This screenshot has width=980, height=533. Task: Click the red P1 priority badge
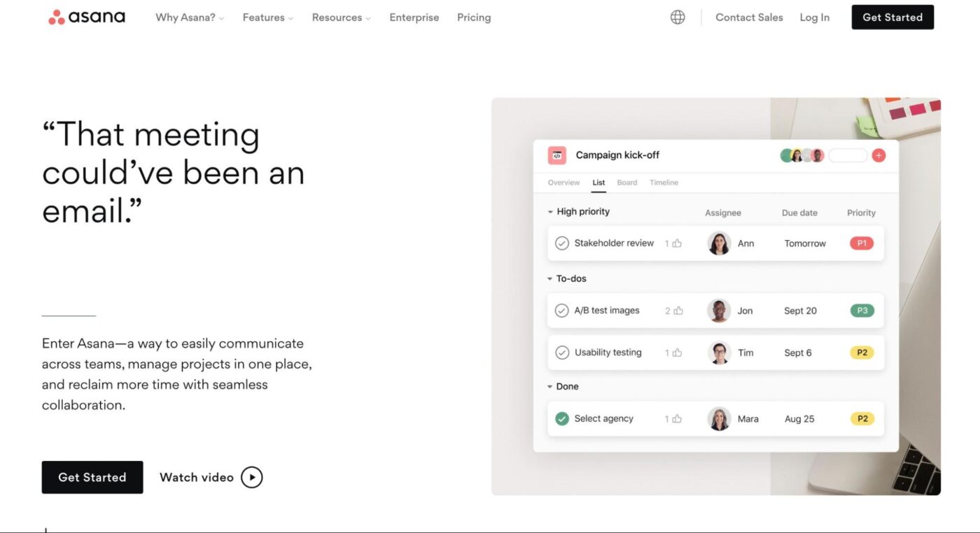861,243
